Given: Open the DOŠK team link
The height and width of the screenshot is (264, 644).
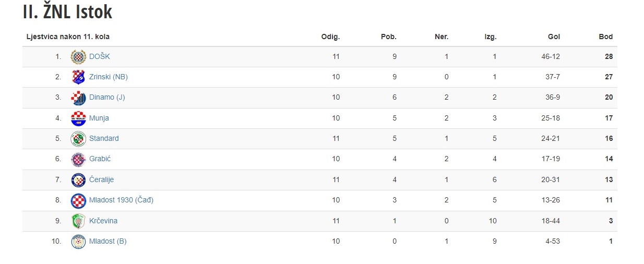Looking at the screenshot, I should (x=100, y=56).
